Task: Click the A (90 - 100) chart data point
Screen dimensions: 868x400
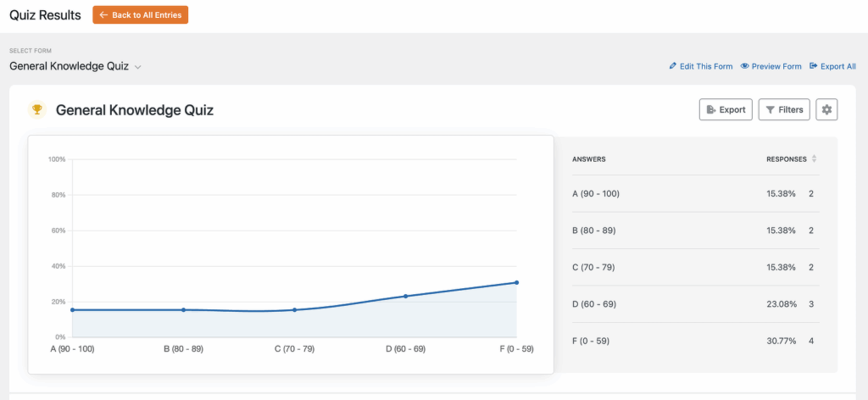Action: (73, 309)
